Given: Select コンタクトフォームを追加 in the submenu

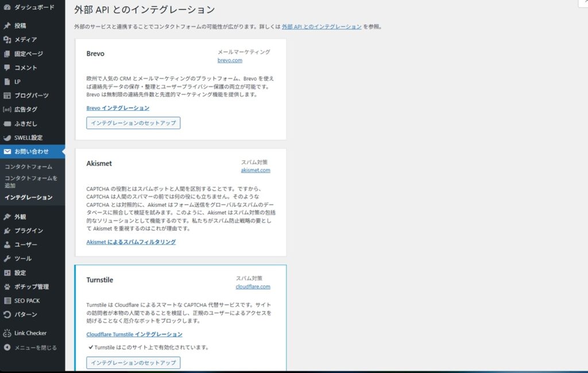Looking at the screenshot, I should [x=31, y=182].
